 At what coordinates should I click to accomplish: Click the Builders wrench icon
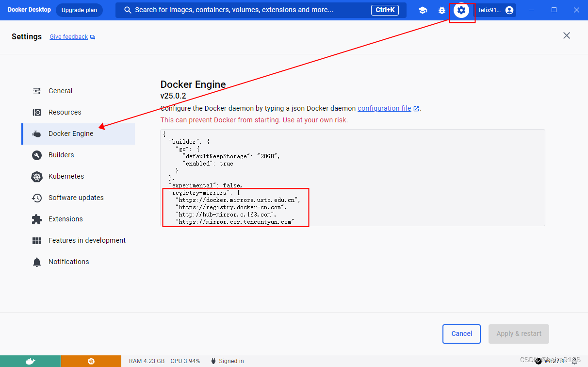click(37, 155)
